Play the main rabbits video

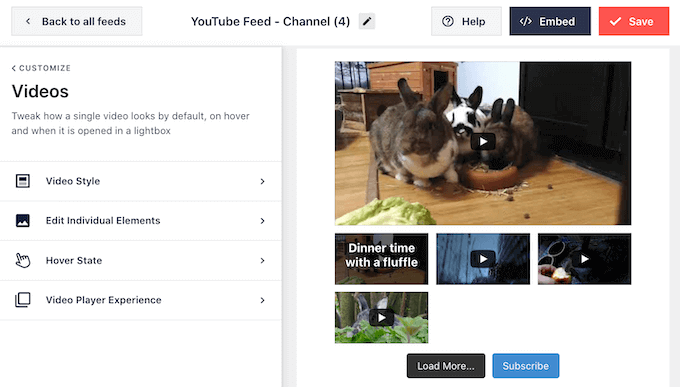coord(483,142)
